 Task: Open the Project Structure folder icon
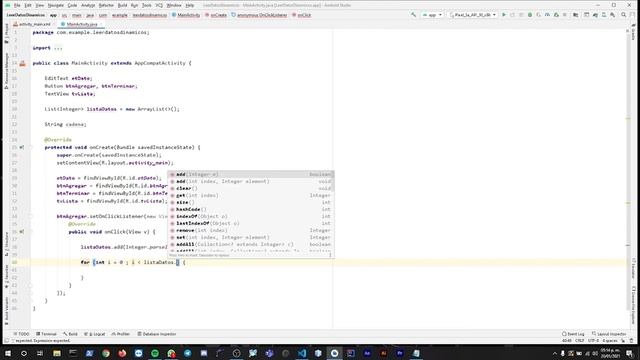(575, 15)
